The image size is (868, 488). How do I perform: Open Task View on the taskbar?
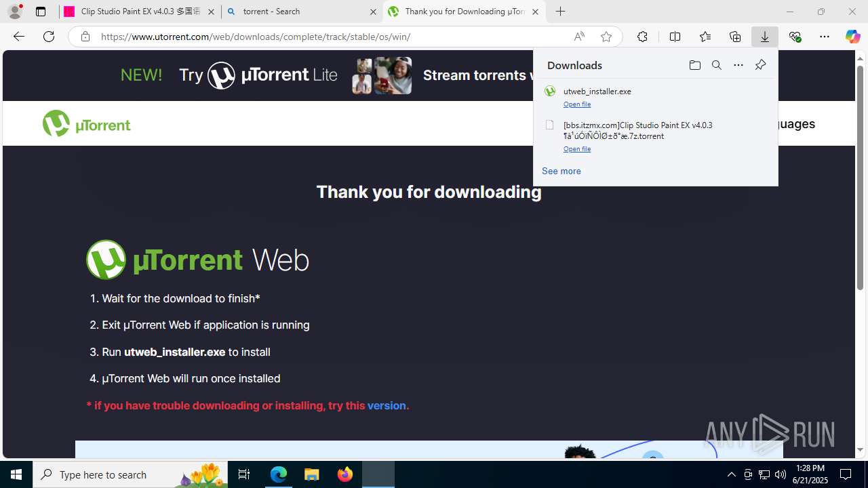tap(244, 474)
